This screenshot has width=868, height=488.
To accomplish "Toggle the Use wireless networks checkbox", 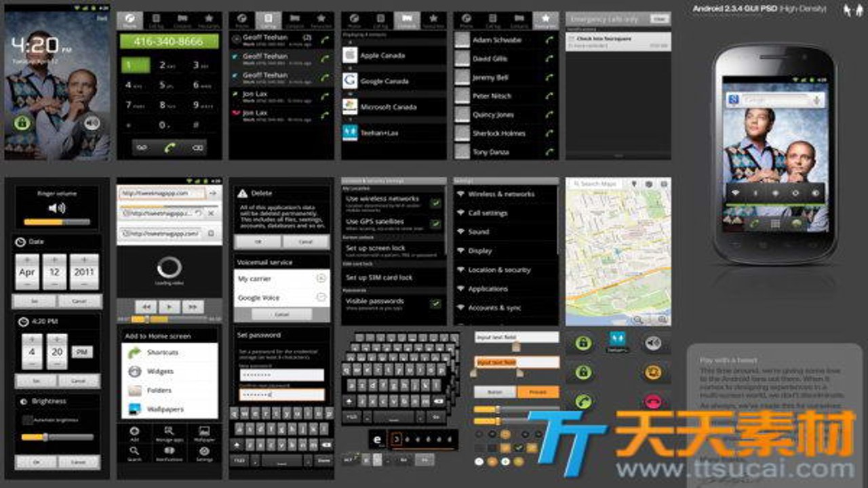I will pos(435,203).
